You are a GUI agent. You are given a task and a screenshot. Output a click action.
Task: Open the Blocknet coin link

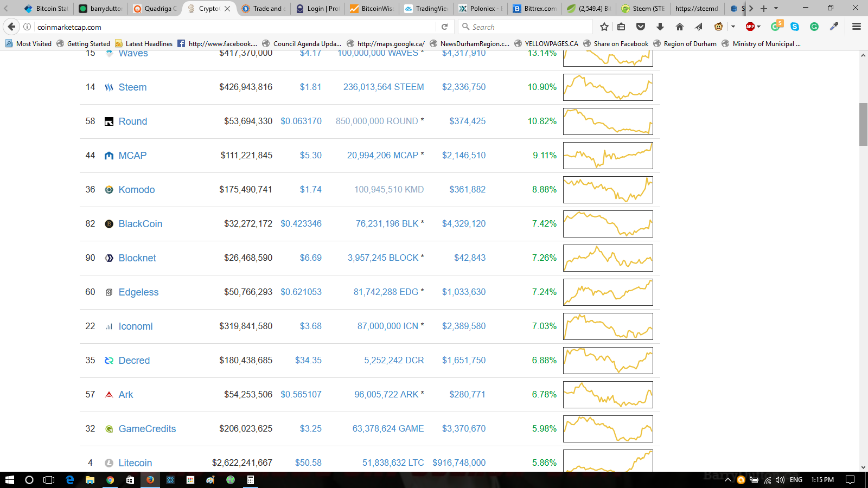[x=137, y=258]
